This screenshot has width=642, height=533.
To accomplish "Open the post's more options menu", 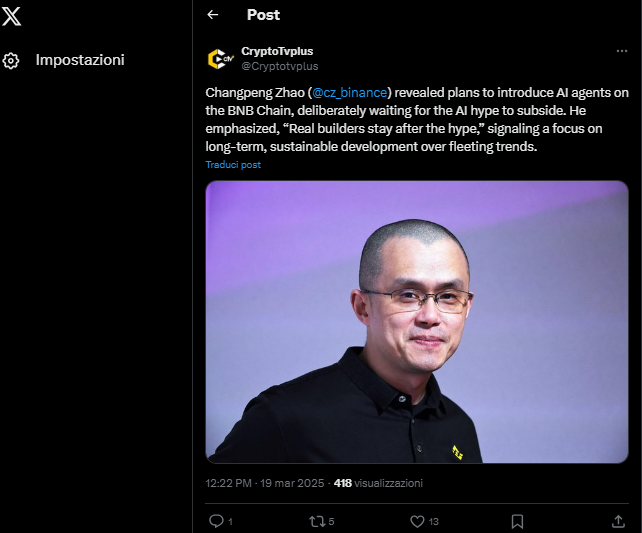I will [x=621, y=51].
